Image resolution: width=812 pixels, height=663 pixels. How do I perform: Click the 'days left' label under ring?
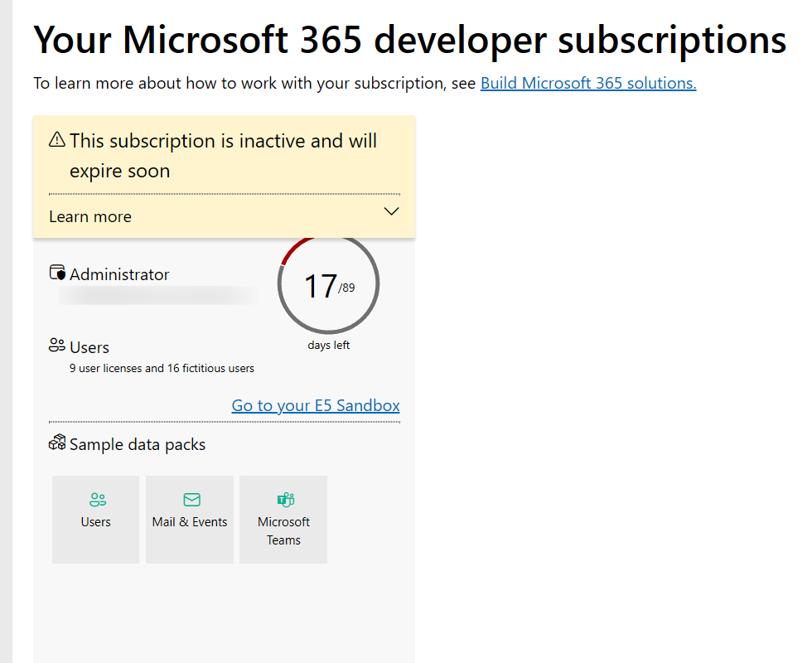(328, 345)
